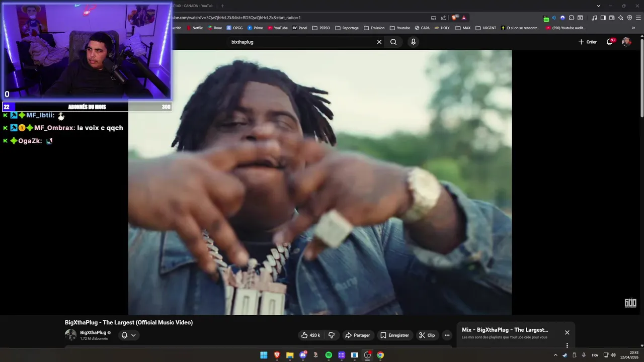The height and width of the screenshot is (362, 644).
Task: Click the Brave Rewards triangle icon
Action: coord(464,18)
